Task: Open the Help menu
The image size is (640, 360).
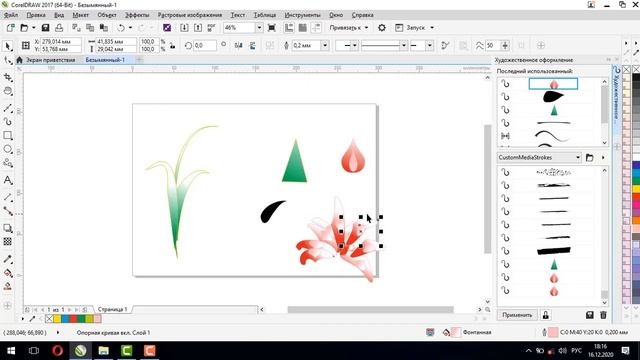Action: pos(362,15)
